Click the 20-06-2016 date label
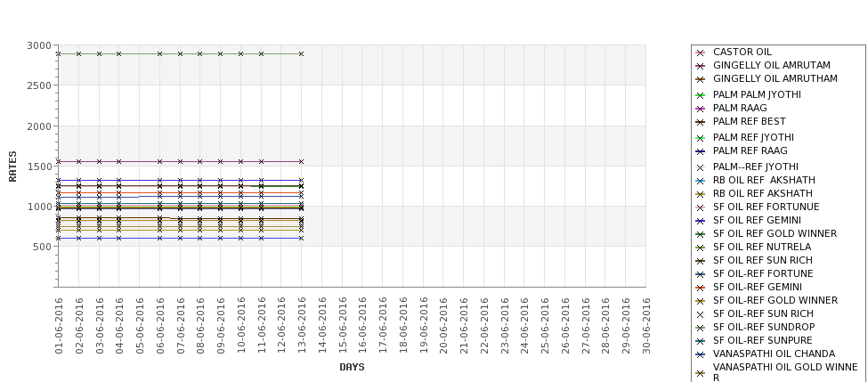Viewport: 868px width, 382px height. click(x=443, y=326)
